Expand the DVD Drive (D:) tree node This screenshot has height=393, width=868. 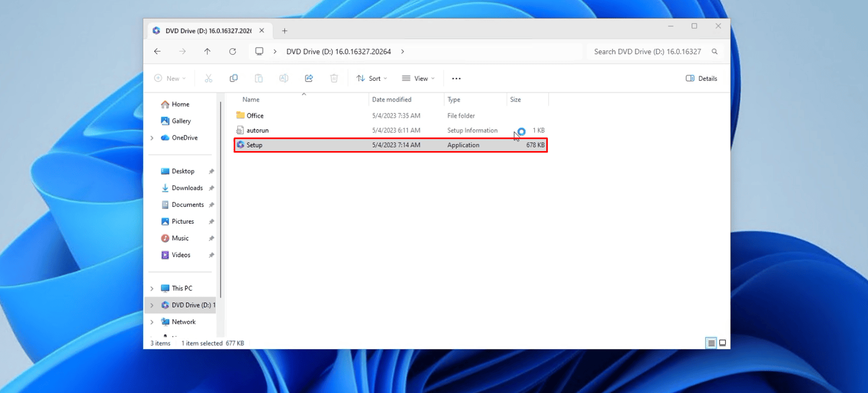[x=152, y=306]
